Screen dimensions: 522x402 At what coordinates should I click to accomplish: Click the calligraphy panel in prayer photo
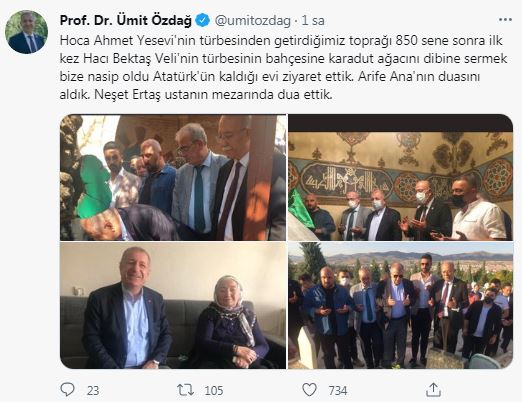346,179
